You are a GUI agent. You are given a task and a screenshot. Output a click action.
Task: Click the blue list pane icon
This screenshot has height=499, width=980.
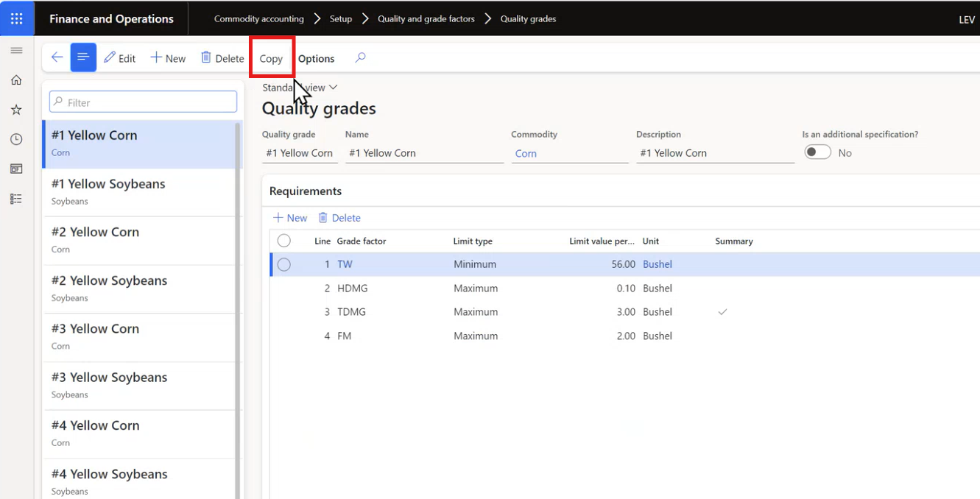click(82, 57)
